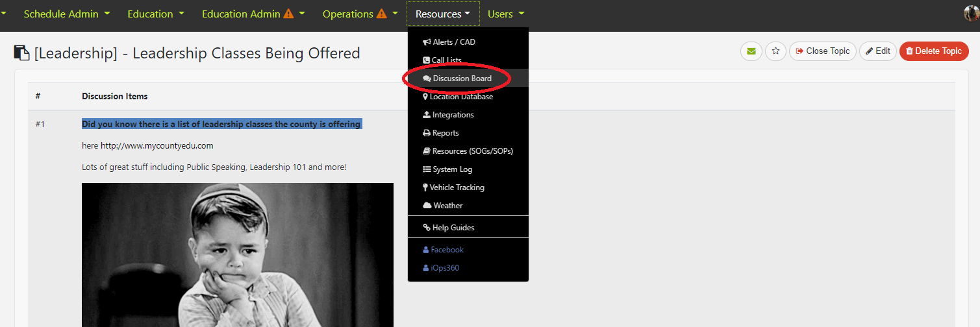980x327 pixels.
Task: Click the Discussion Items column header
Action: click(115, 96)
